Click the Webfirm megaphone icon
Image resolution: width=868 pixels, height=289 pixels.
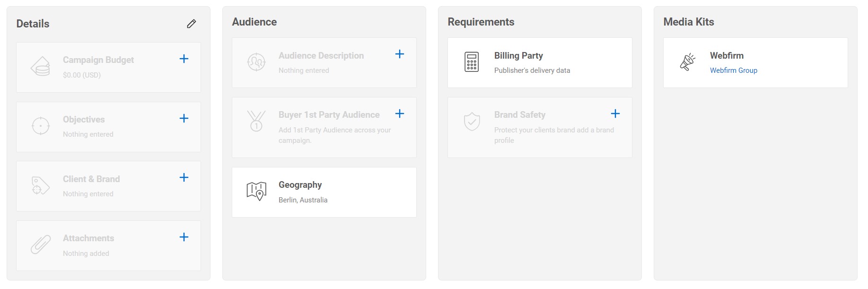(687, 62)
